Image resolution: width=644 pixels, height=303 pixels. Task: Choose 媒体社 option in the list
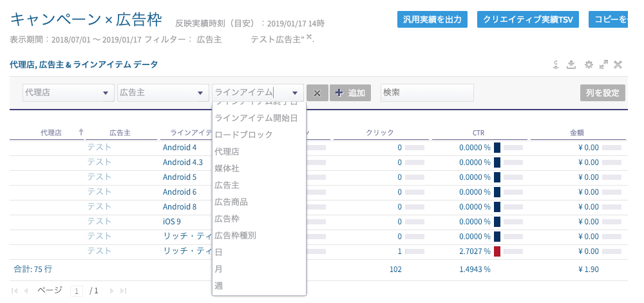[x=259, y=168]
